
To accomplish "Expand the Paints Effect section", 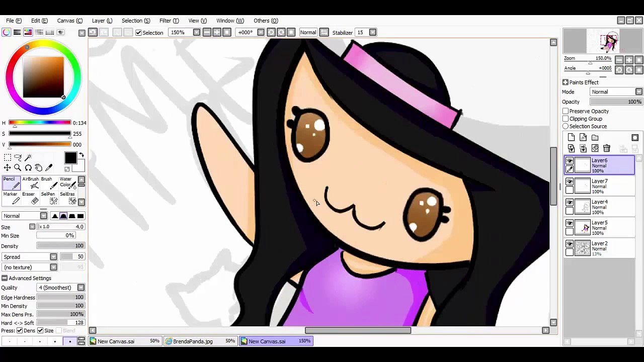I will (566, 82).
